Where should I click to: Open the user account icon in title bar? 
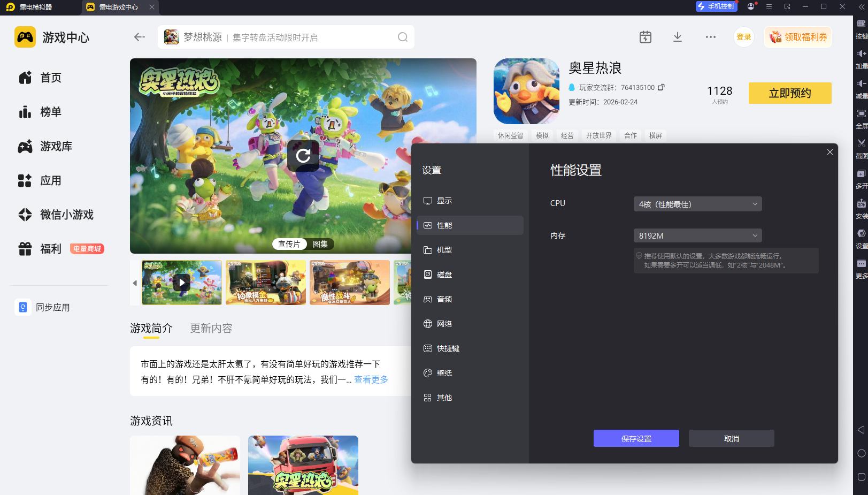(x=751, y=6)
